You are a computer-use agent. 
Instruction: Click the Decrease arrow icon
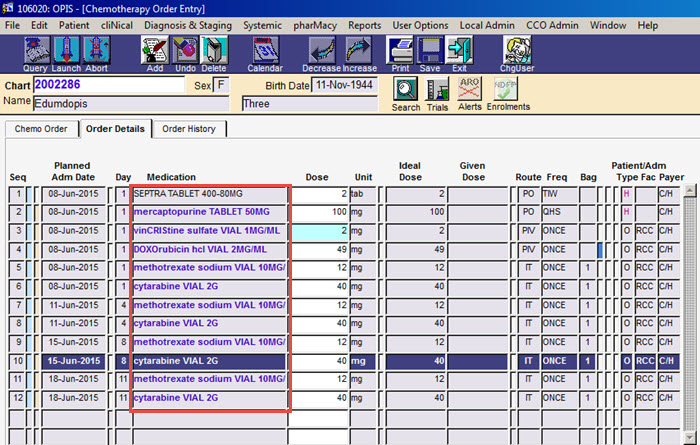coord(321,51)
